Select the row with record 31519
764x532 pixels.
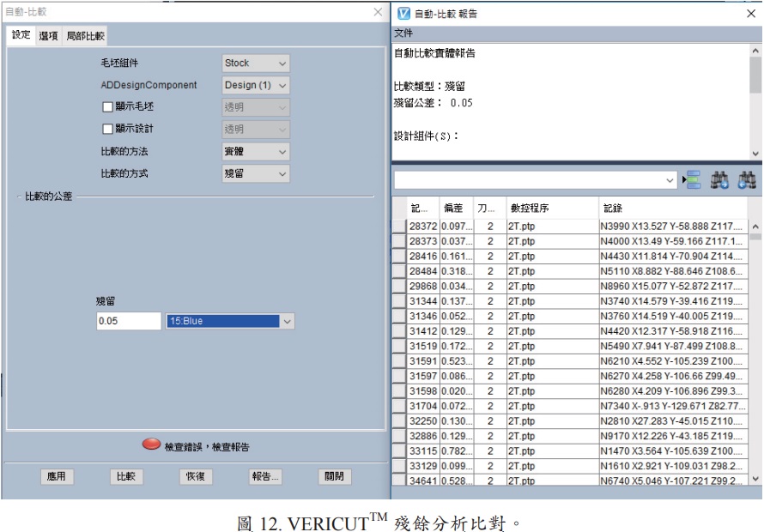(570, 347)
